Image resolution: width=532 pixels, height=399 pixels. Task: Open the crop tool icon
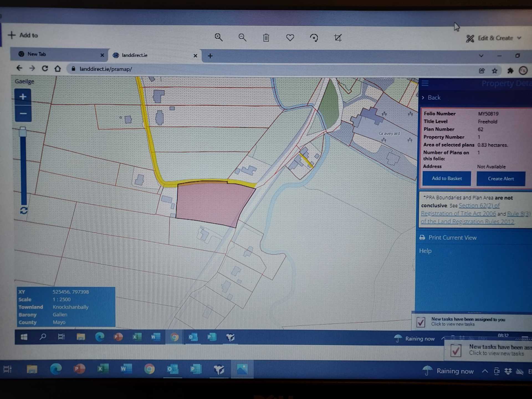pyautogui.click(x=338, y=38)
